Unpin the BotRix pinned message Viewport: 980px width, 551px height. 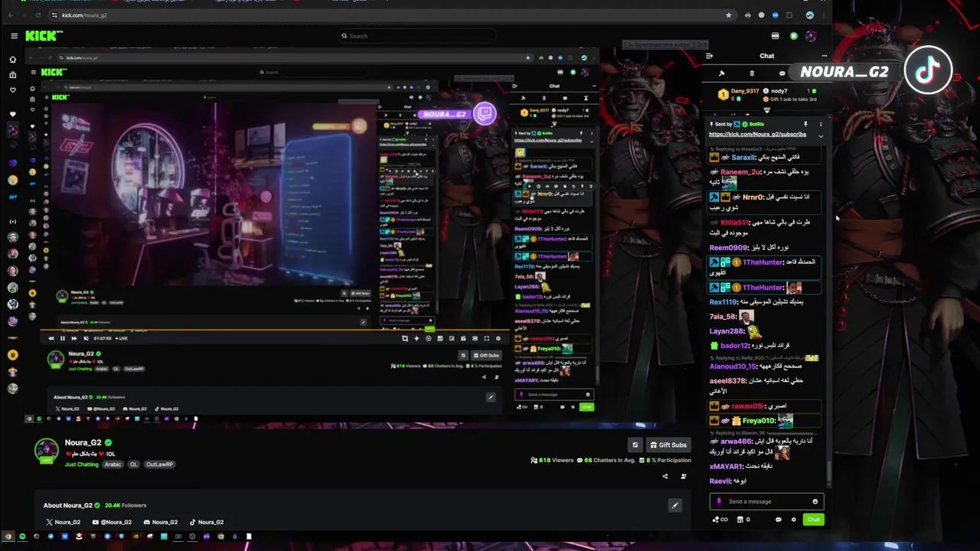click(x=805, y=124)
